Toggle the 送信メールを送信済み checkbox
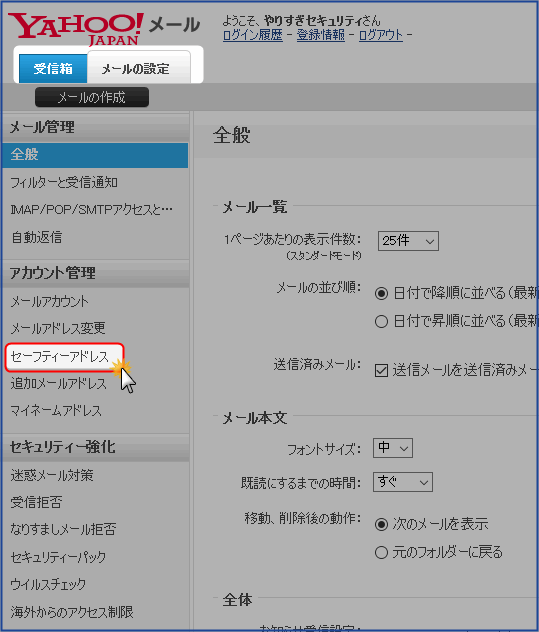Image resolution: width=539 pixels, height=632 pixels. click(381, 370)
